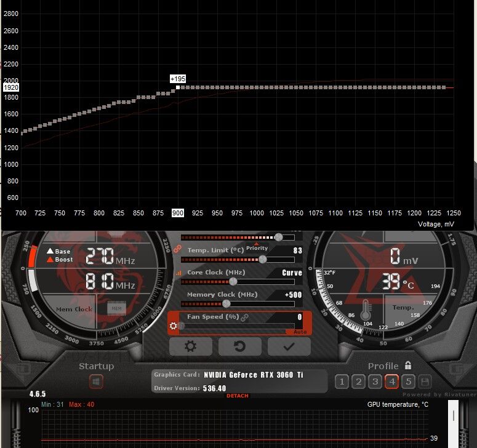Click the Priority marker under Temp. Limit
The image size is (477, 448).
[x=257, y=247]
